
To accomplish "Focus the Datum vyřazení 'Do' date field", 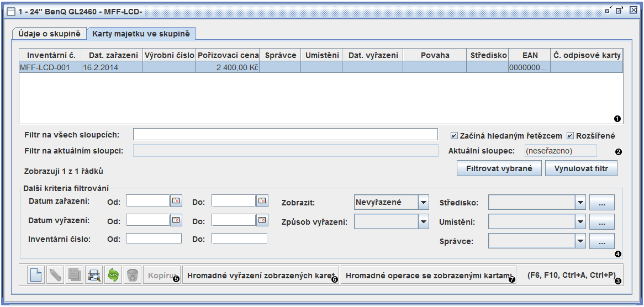I will pyautogui.click(x=234, y=220).
